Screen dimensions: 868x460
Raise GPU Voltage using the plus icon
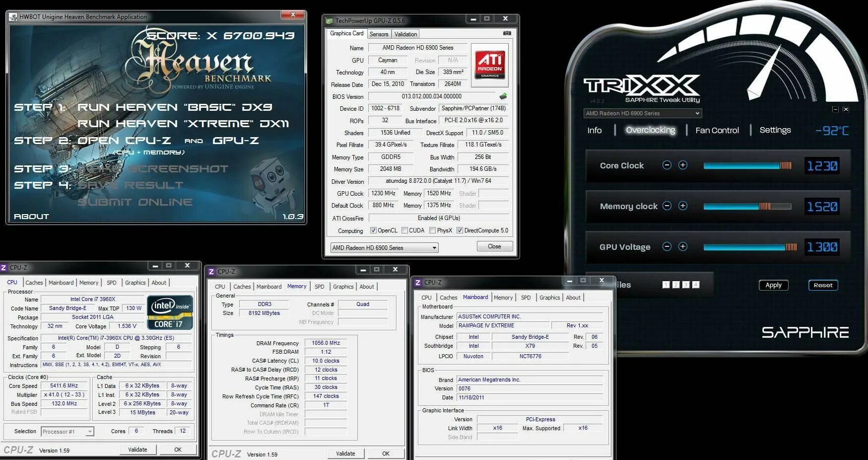(x=683, y=246)
